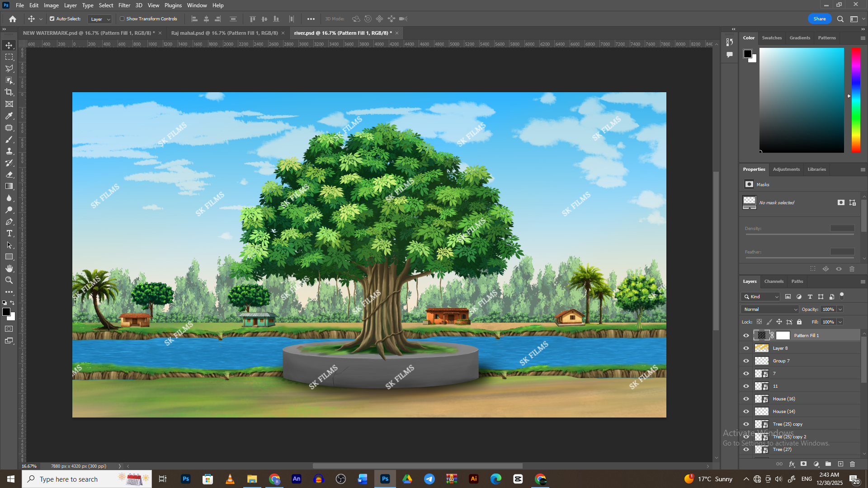Open the Kind filter dropdown
This screenshot has height=488, width=868.
coord(764,297)
